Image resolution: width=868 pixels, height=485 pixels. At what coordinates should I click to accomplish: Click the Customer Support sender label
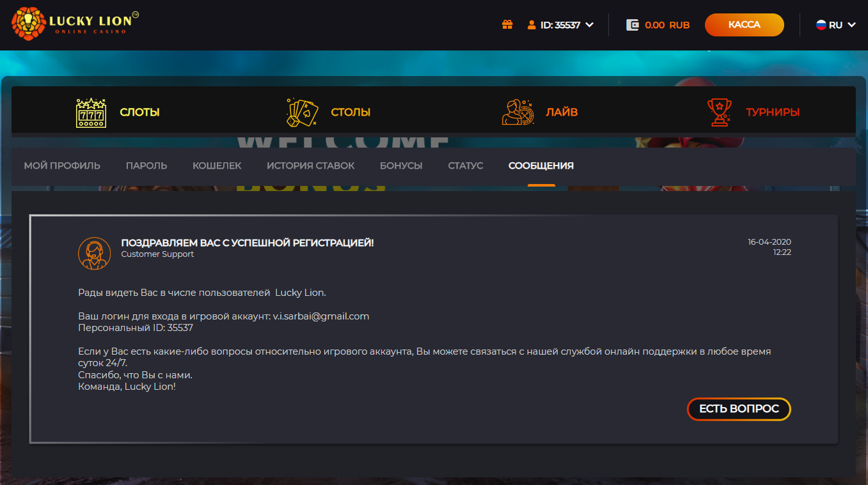[x=157, y=254]
